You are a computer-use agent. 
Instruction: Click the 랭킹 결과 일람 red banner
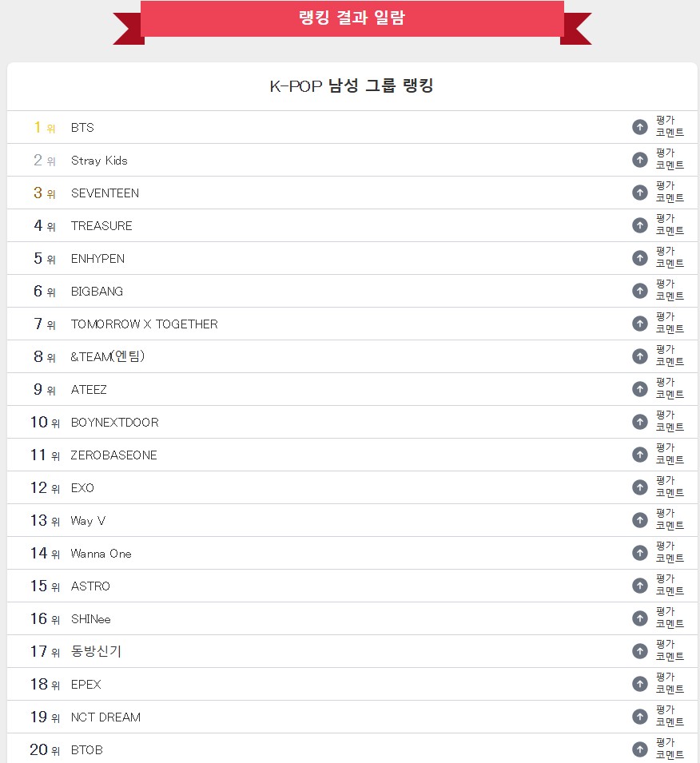[x=352, y=18]
